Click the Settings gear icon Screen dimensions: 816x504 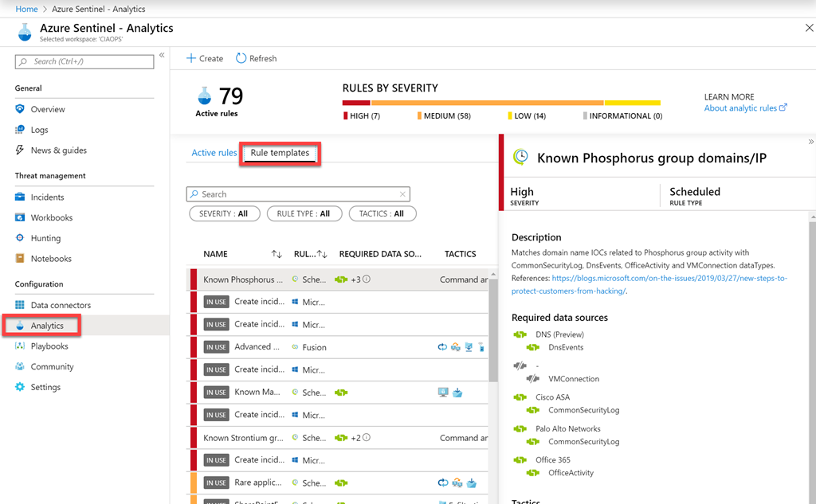(x=21, y=387)
